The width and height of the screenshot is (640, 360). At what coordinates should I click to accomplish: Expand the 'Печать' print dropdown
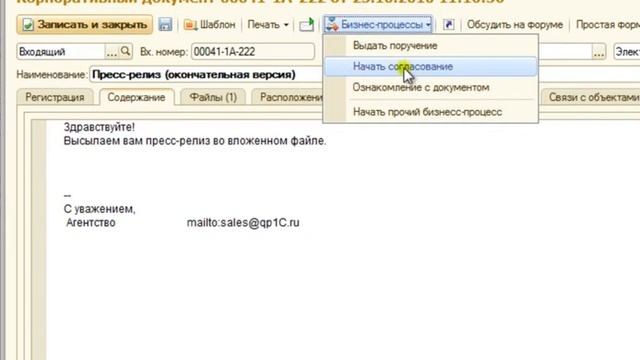268,25
